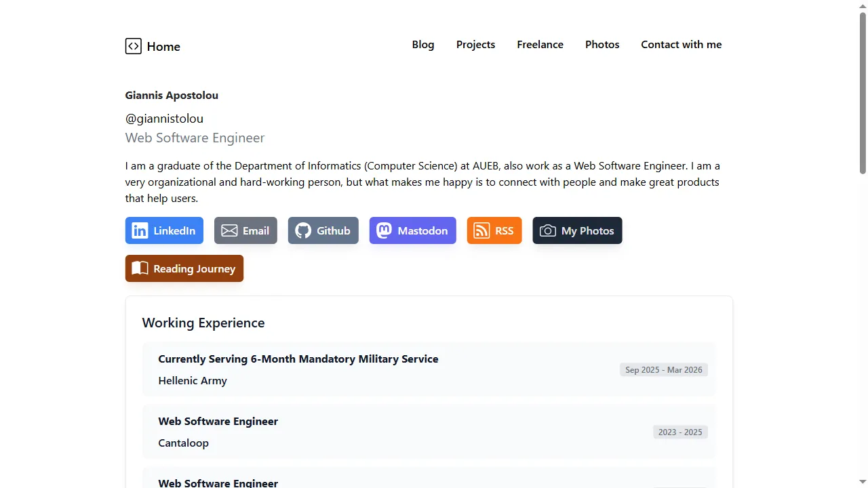Click the open book Reading Journey icon
The height and width of the screenshot is (488, 868).
pos(140,268)
